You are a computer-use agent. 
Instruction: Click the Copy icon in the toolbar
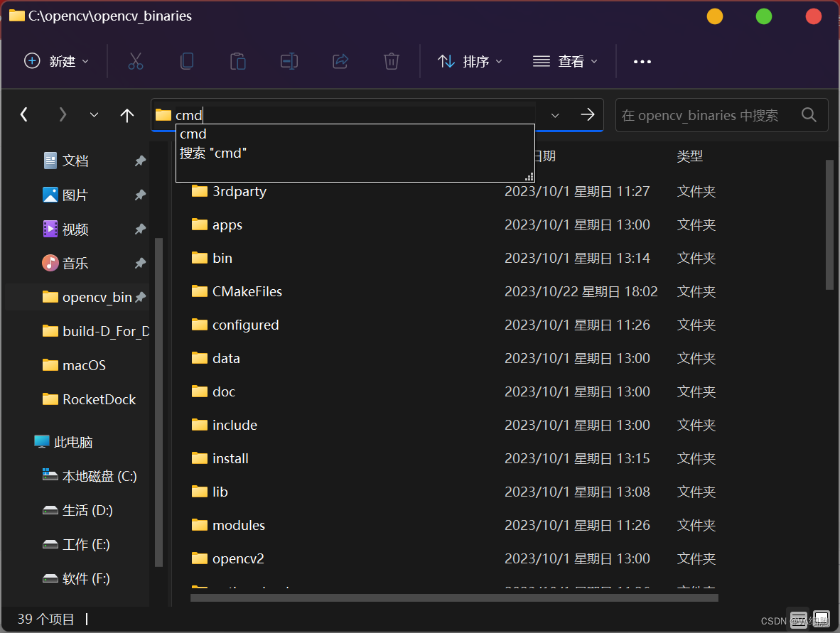(187, 61)
